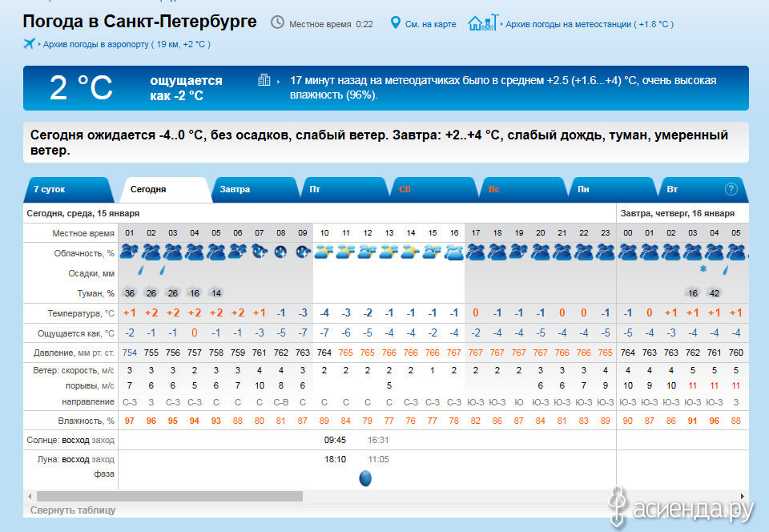769x532 pixels.
Task: Click the buildings icon in the blue banner
Action: pyautogui.click(x=264, y=80)
